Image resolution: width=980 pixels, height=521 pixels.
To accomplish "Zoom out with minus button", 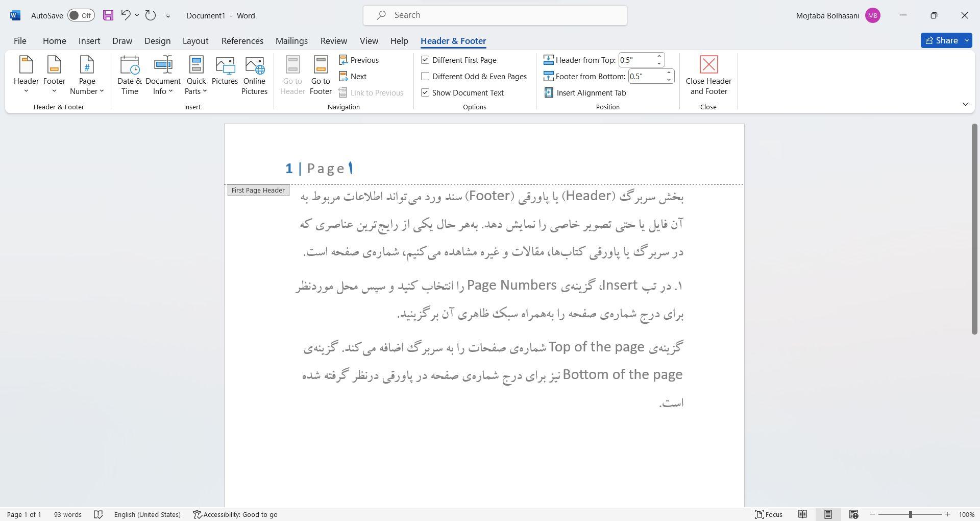I will (873, 514).
